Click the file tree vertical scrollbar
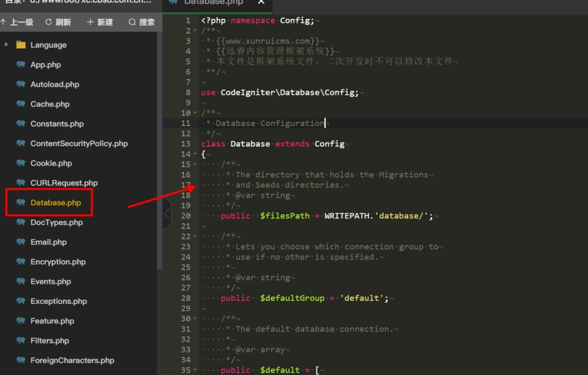The height and width of the screenshot is (375, 588). pos(160,150)
